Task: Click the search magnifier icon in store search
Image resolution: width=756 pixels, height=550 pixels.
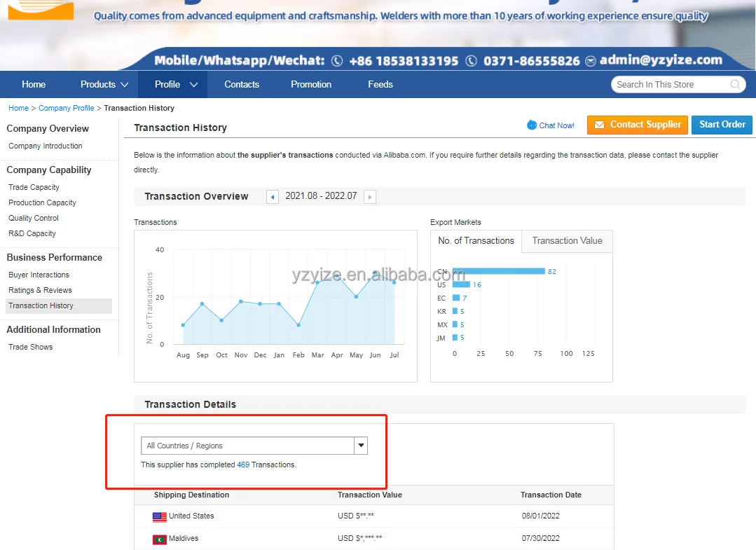Action: click(x=735, y=85)
